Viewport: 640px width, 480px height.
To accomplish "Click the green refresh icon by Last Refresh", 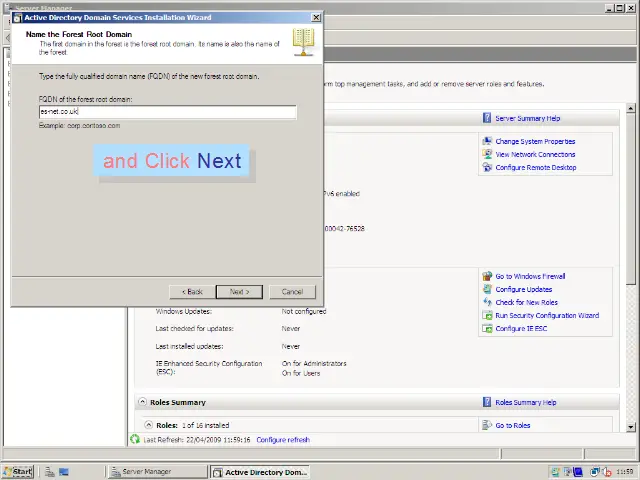I will click(x=135, y=440).
